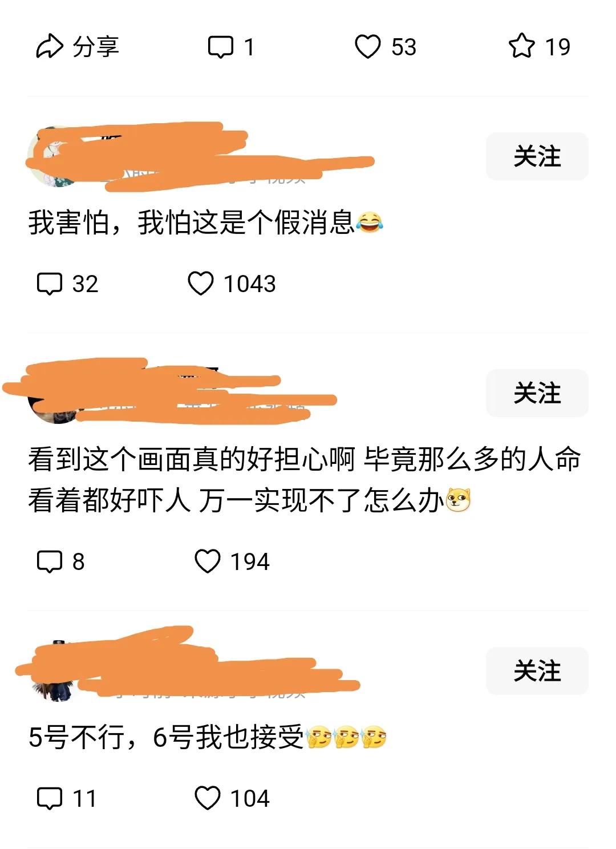The width and height of the screenshot is (616, 849).
Task: Follow the second commenter with 关注
Action: tap(537, 393)
